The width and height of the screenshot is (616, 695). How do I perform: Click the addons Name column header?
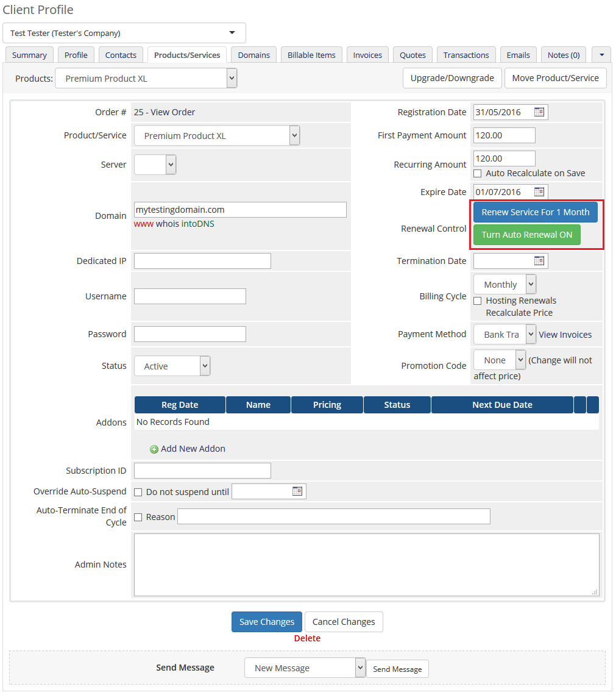(x=258, y=405)
